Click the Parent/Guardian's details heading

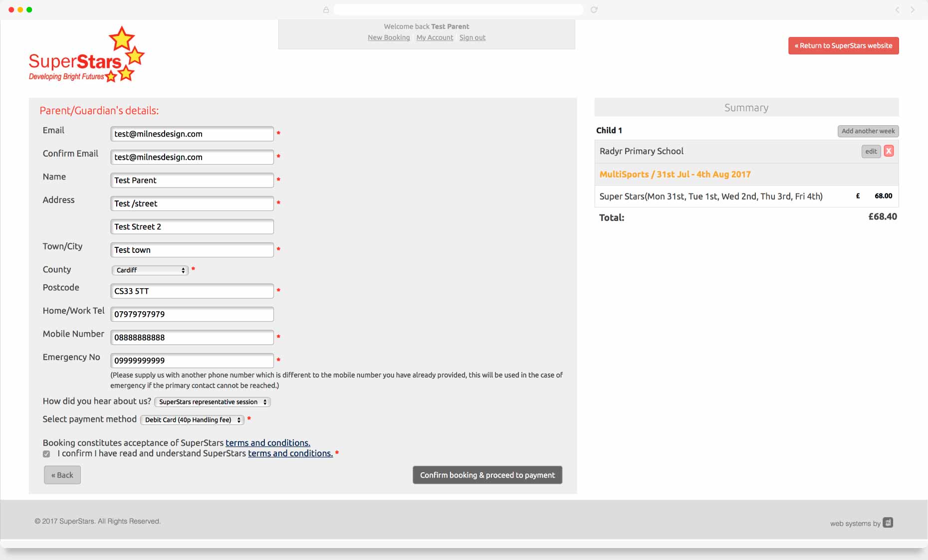[x=99, y=111]
